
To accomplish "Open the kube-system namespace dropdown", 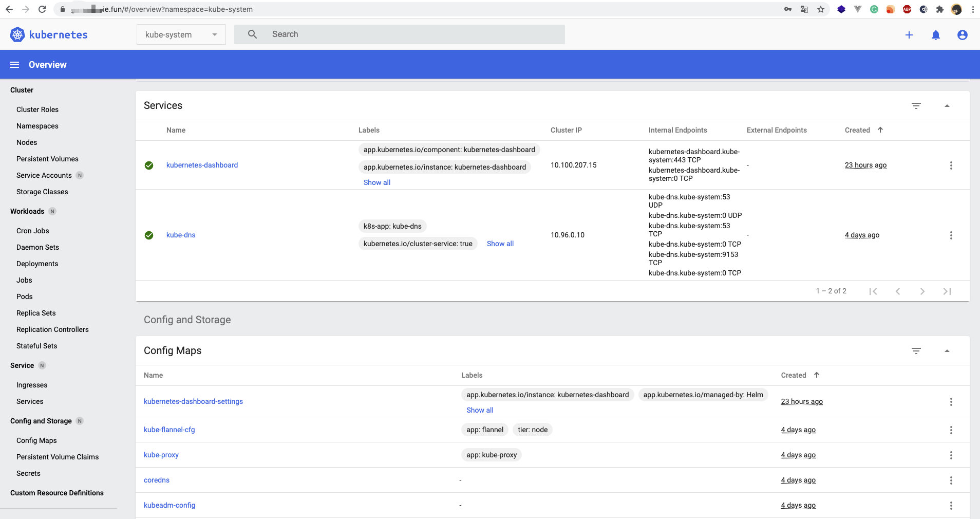I will 181,34.
